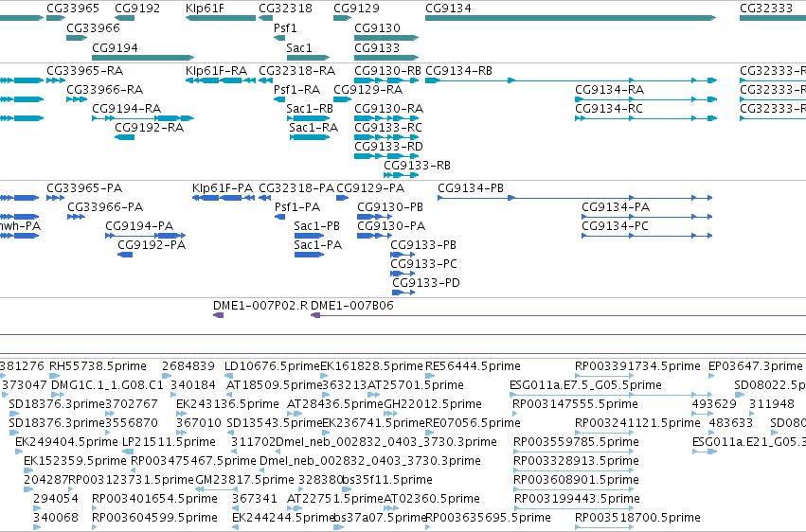The width and height of the screenshot is (806, 532).
Task: Open transcript Psf1-RA label
Action: click(296, 89)
